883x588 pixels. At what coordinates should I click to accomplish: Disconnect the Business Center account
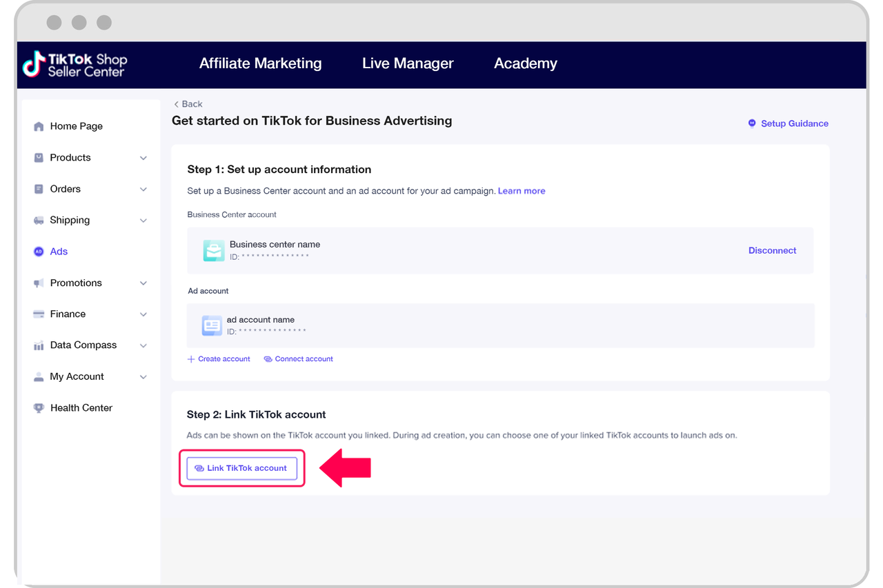pyautogui.click(x=772, y=251)
